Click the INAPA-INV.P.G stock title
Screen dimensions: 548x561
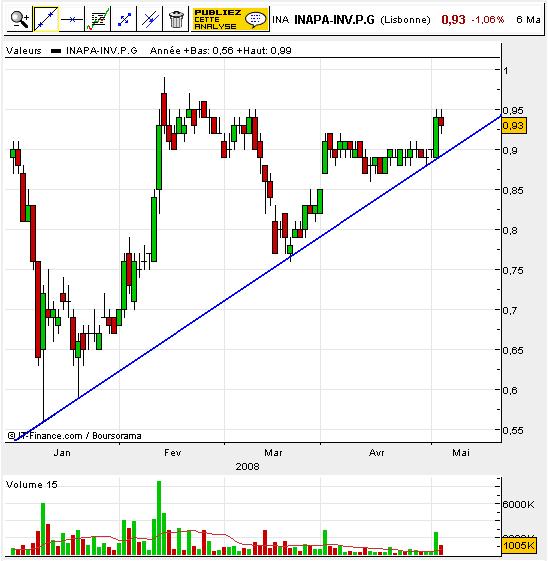pos(334,20)
